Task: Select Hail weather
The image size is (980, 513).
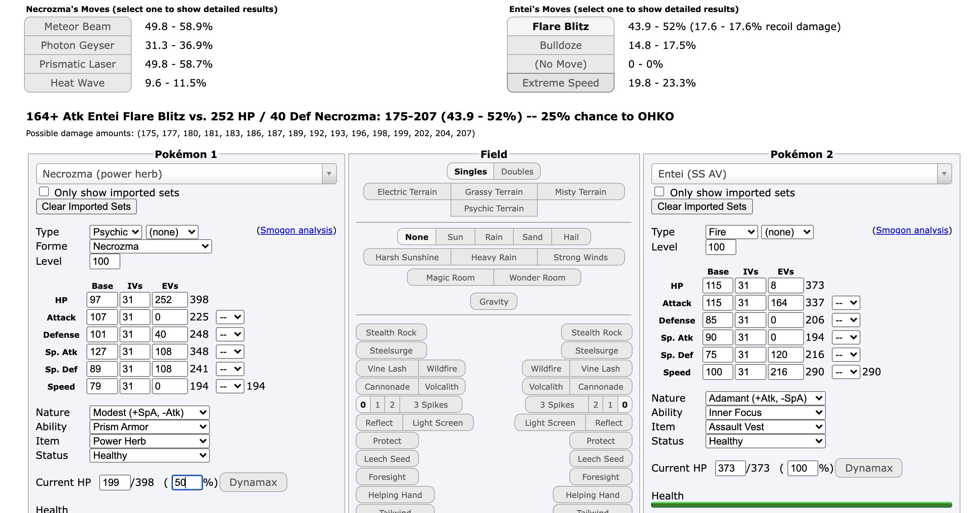Action: pos(571,237)
